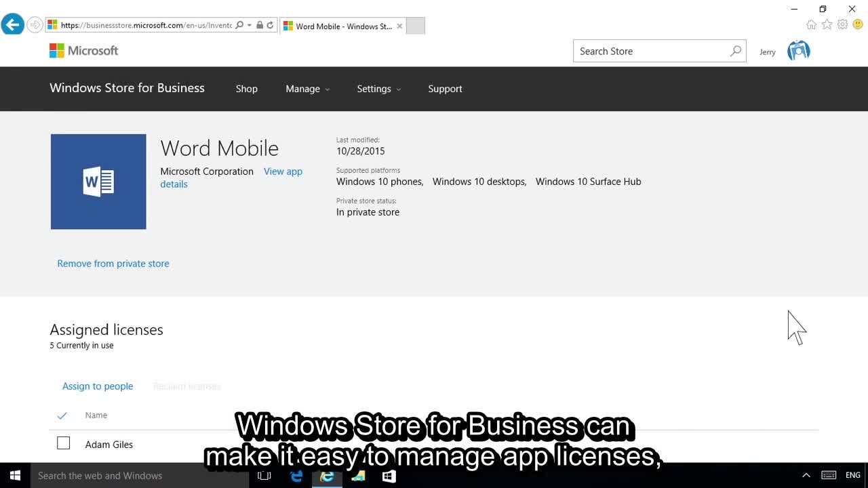Click Remove from private store link
Screen dimensions: 868x488
coord(113,264)
